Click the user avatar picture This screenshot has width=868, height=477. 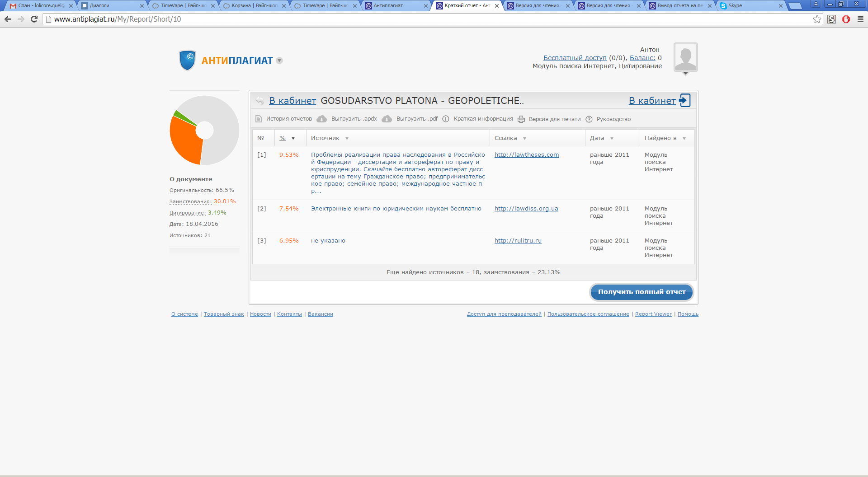click(x=685, y=57)
